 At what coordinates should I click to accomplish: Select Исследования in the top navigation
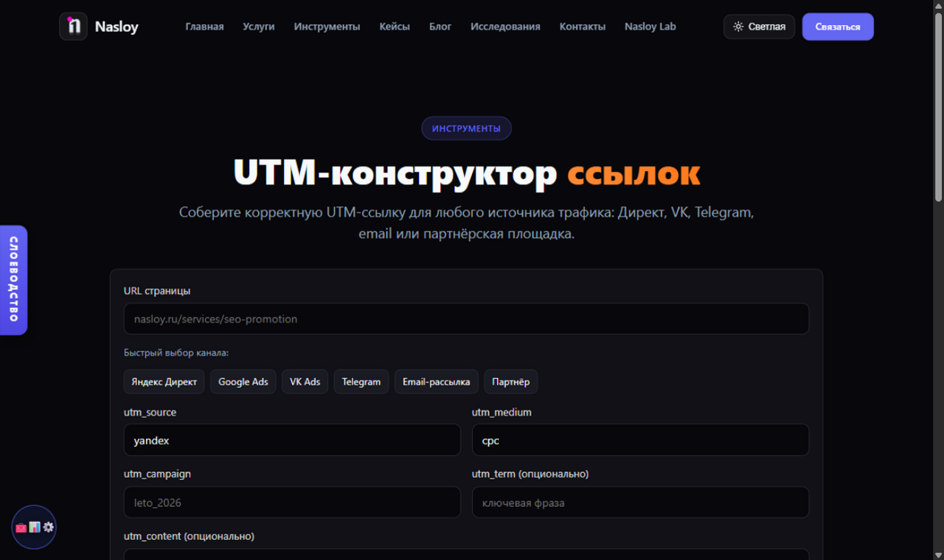pos(505,27)
